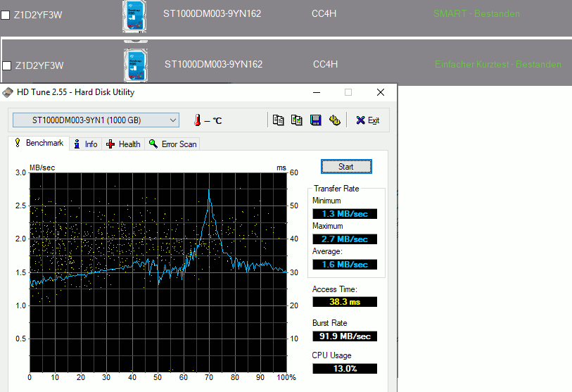Click the HD Tune title bar app icon

coord(8,92)
